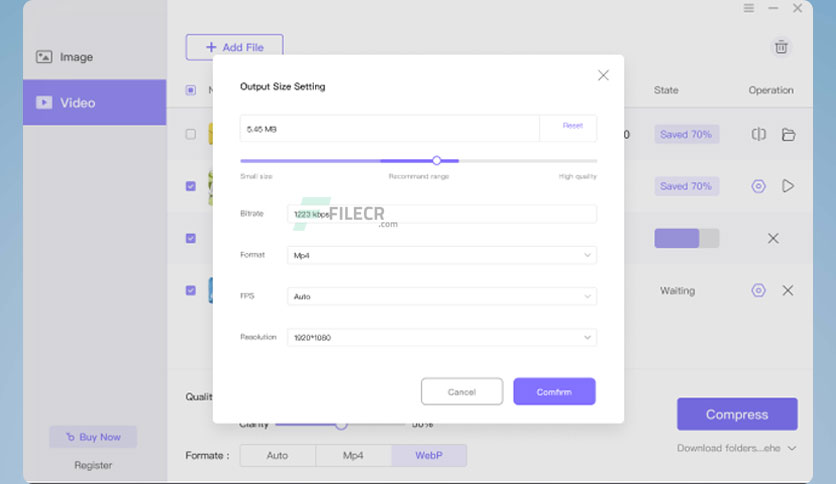
Task: Remove the Waiting file with X icon
Action: click(787, 291)
